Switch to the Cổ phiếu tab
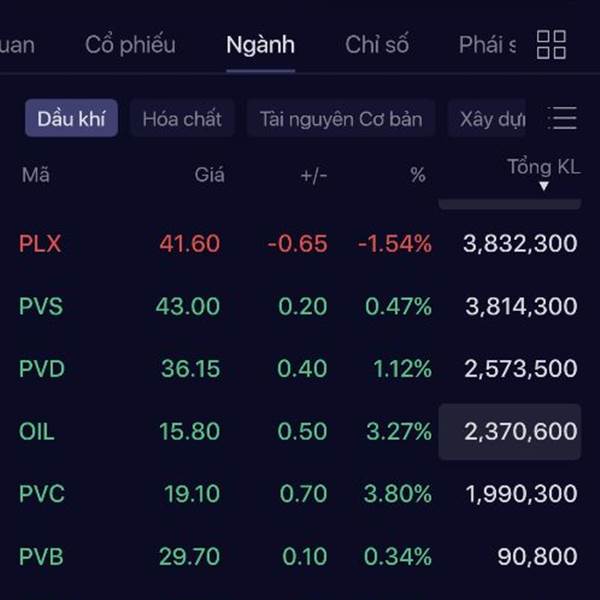Image resolution: width=600 pixels, height=600 pixels. pos(130,45)
